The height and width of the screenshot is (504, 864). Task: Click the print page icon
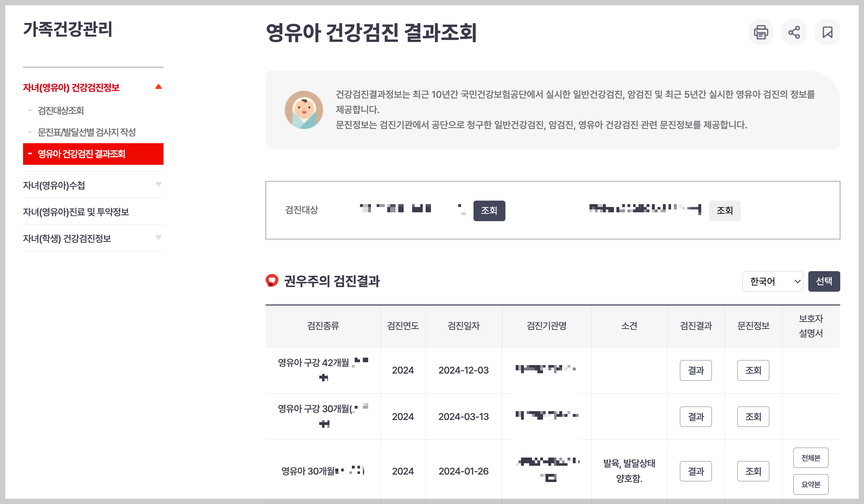[x=761, y=32]
